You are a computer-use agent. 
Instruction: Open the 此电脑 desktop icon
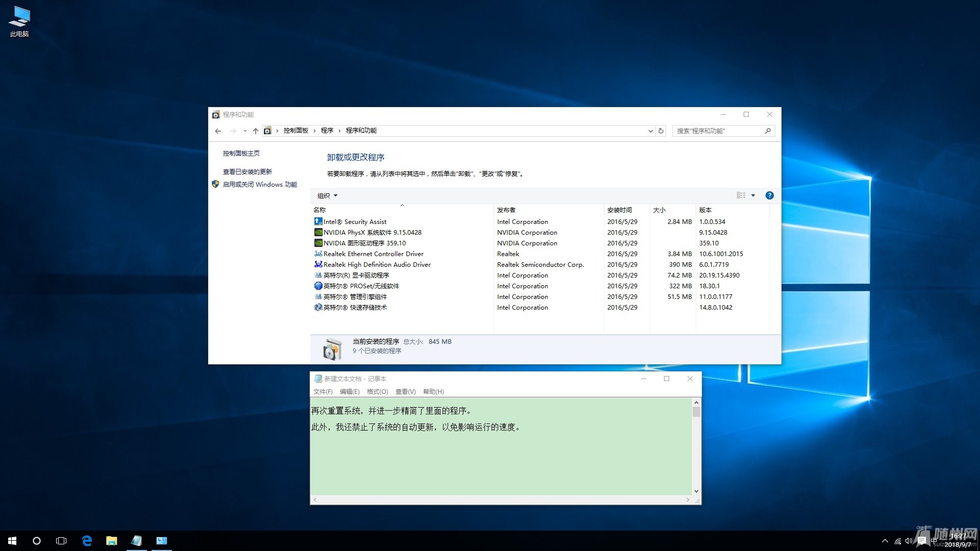(x=19, y=21)
